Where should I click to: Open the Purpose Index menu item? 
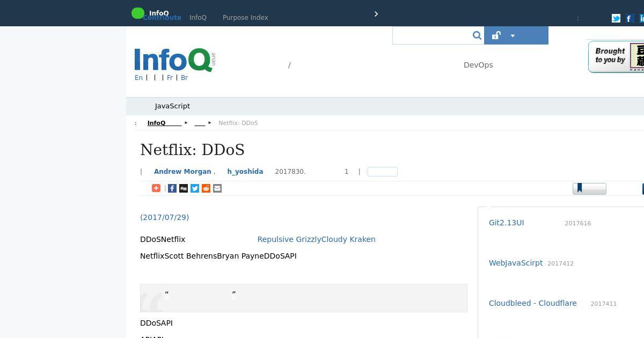(245, 18)
